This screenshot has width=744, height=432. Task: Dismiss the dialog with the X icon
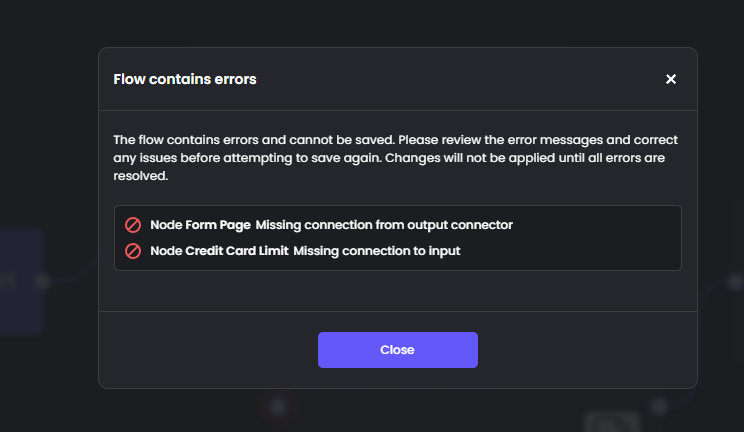click(x=670, y=79)
